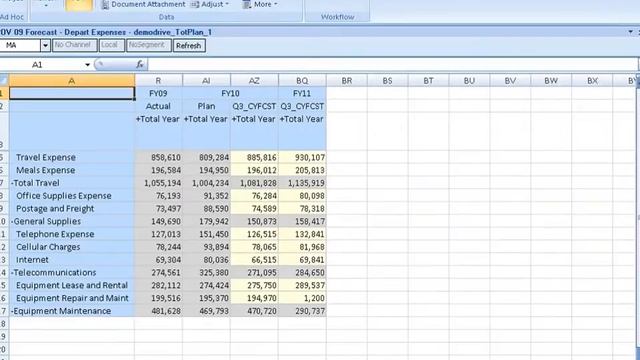The image size is (640, 360).
Task: Open the Name Box dropdown arrow
Action: 87,64
